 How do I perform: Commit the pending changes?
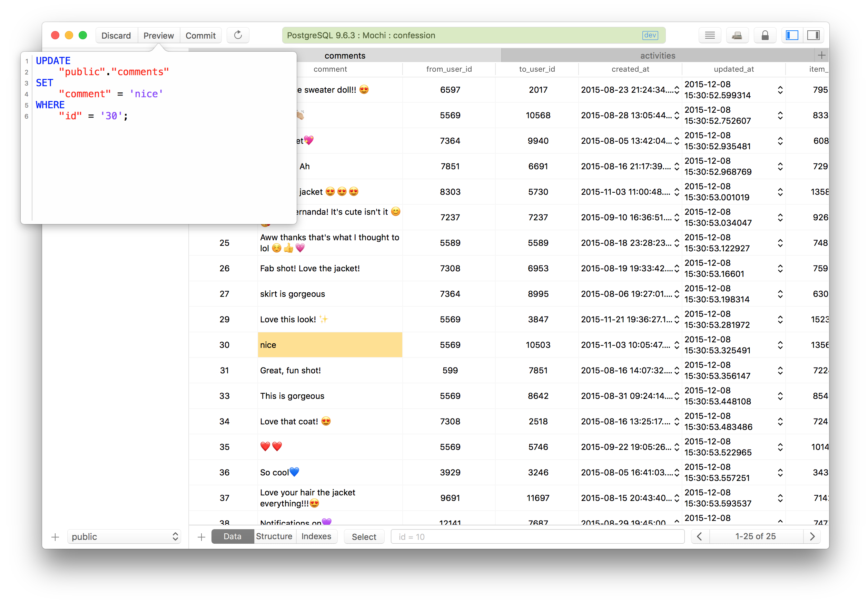[200, 35]
